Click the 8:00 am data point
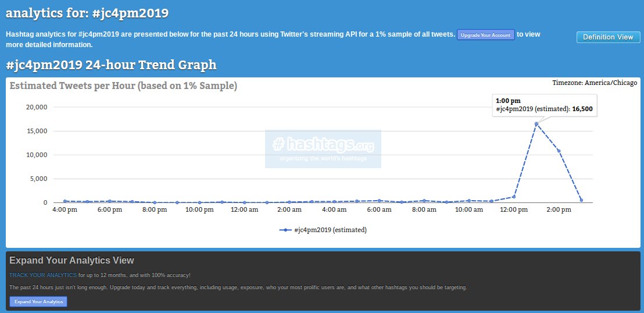The image size is (644, 313). click(424, 200)
